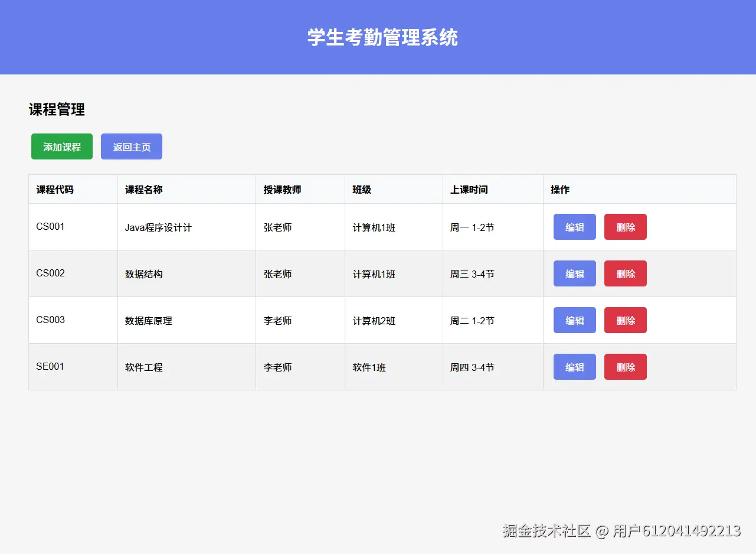Delete the 数据结构 course row

625,273
